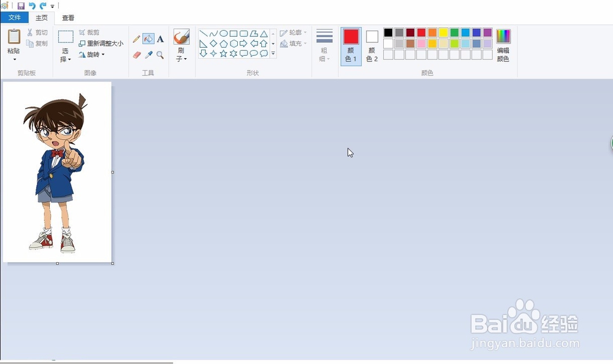Choose the Right arrow shape
Screen dimensions: 613x364
244,44
